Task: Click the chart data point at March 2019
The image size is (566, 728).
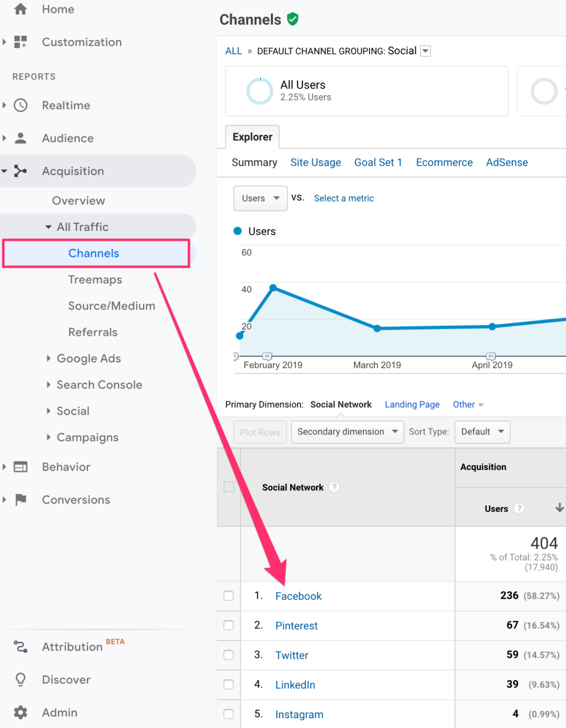Action: tap(377, 328)
